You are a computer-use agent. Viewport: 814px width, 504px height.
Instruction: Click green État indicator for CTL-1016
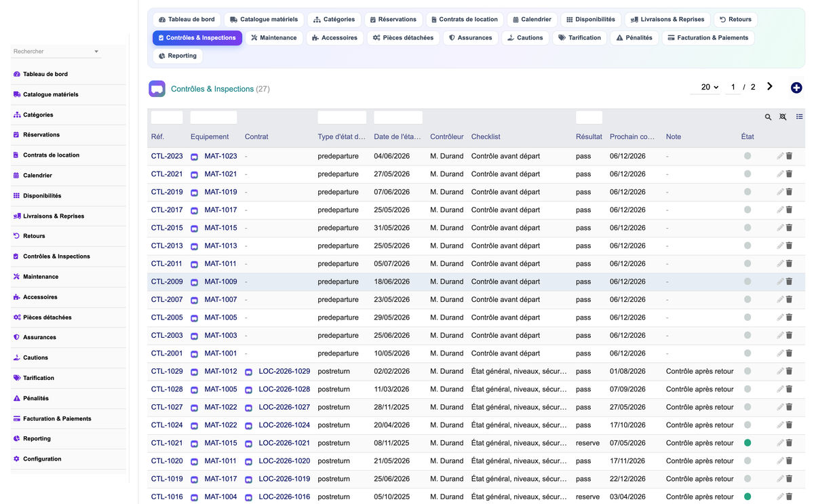[748, 497]
